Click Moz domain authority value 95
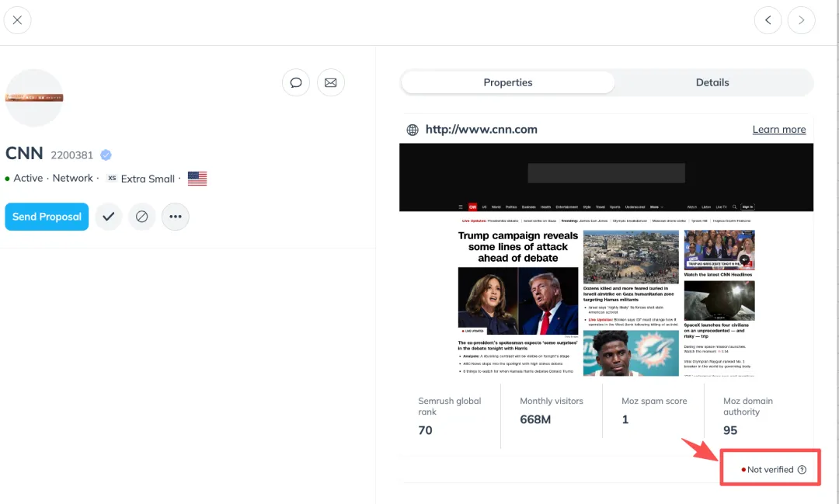Viewport: 839px width, 504px height. (x=729, y=430)
